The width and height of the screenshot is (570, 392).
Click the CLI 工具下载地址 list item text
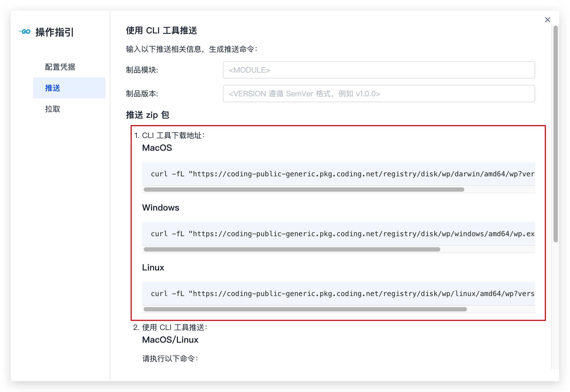173,135
